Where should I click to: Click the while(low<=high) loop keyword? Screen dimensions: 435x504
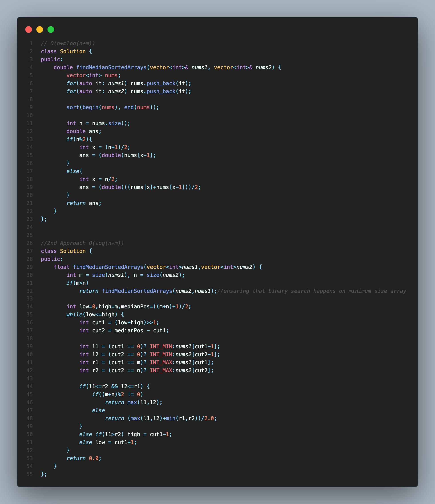[74, 315]
